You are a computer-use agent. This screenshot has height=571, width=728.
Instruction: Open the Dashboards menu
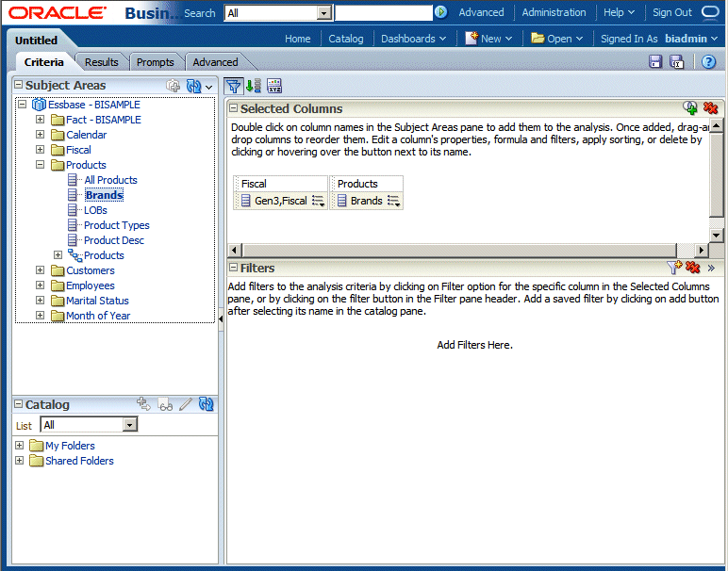[413, 39]
